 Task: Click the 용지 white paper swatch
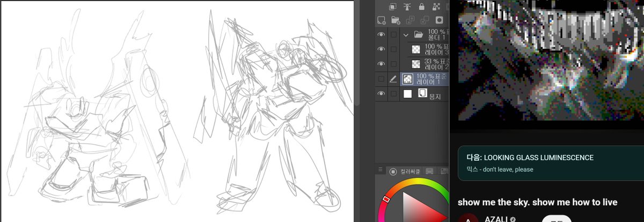pyautogui.click(x=408, y=94)
